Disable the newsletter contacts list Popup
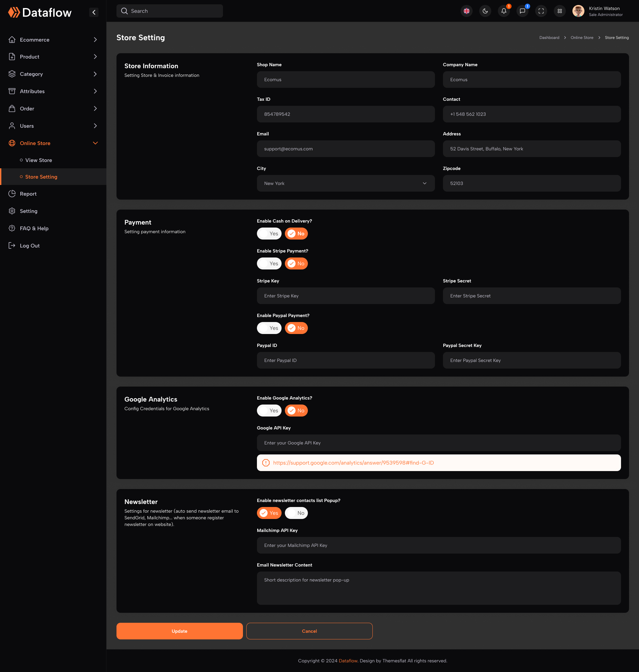639x672 pixels. coord(296,513)
